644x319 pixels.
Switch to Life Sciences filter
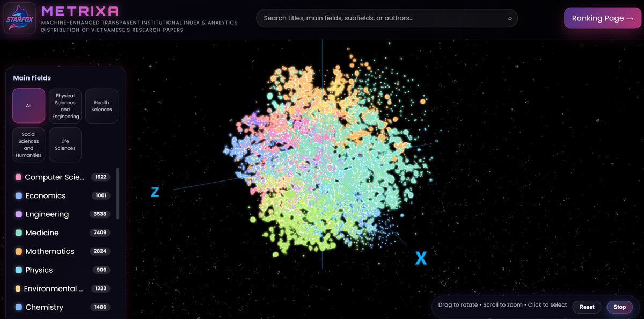(65, 144)
